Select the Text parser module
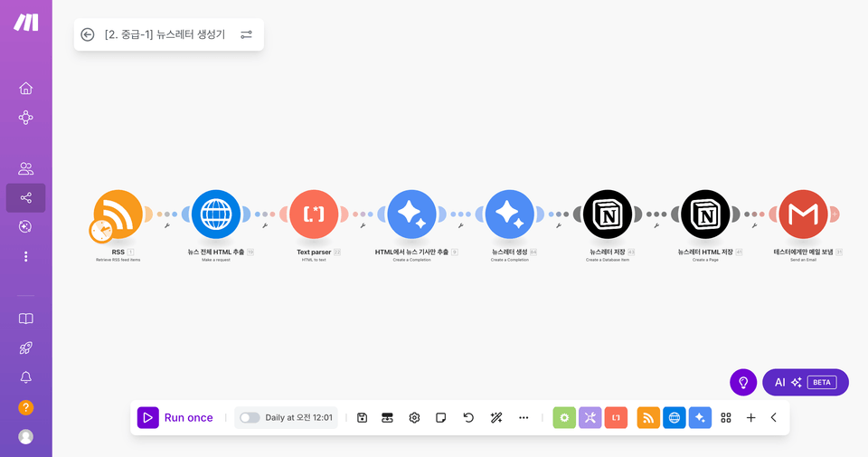The image size is (868, 457). coord(314,214)
